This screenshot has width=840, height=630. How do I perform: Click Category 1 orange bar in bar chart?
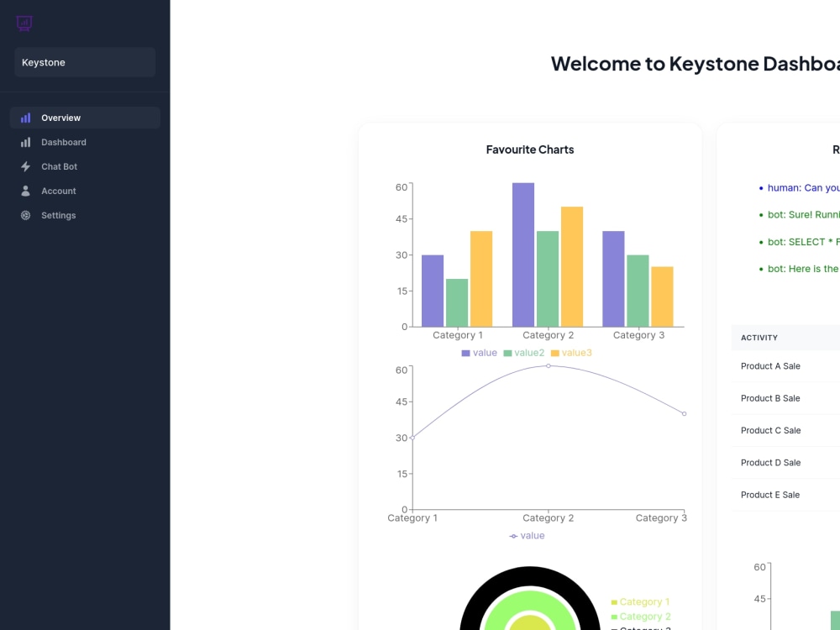point(481,279)
